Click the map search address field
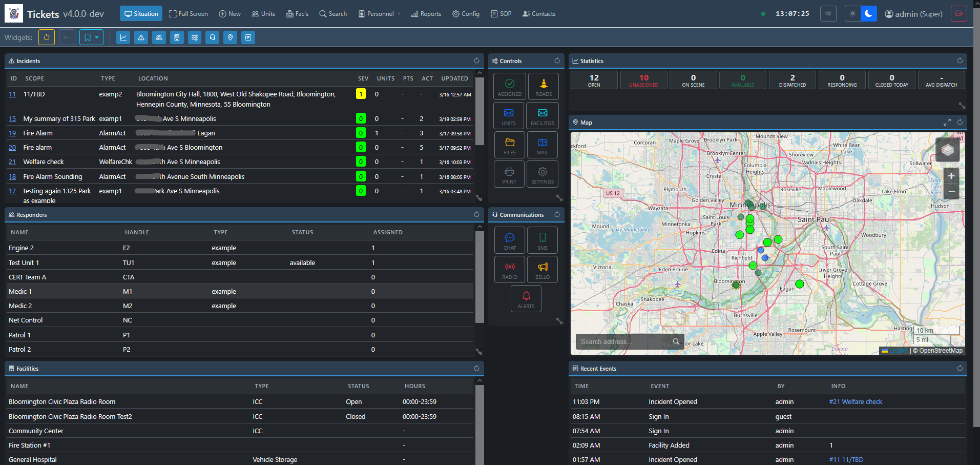This screenshot has width=980, height=465. (622, 342)
